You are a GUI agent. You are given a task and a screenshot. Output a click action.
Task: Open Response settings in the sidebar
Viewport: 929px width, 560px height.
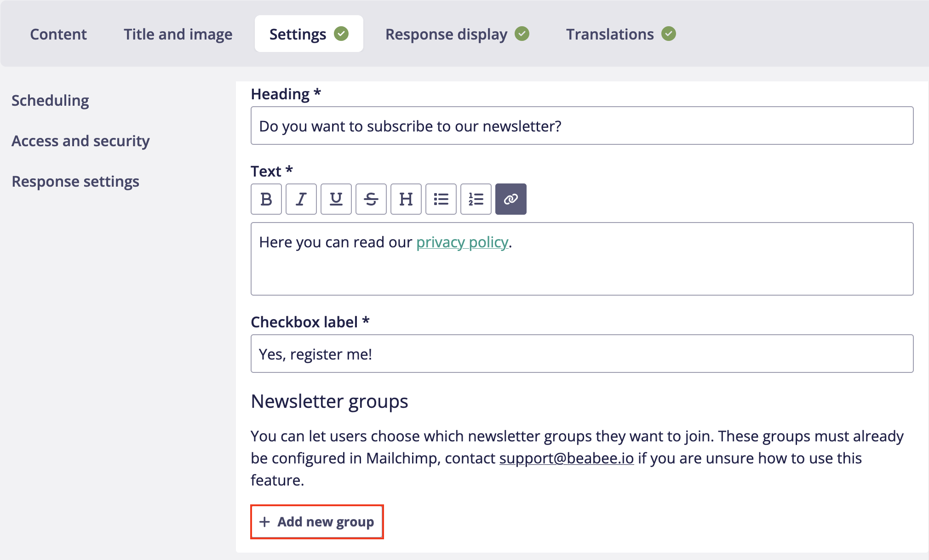click(x=75, y=181)
